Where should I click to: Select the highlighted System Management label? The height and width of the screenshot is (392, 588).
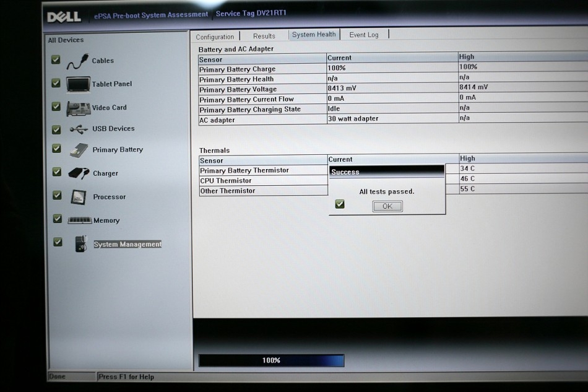[128, 244]
